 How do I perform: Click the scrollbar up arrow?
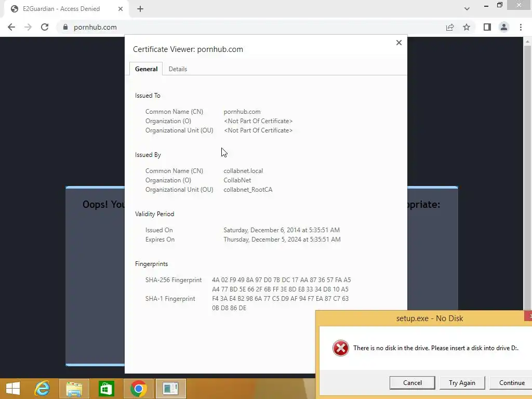[527, 41]
